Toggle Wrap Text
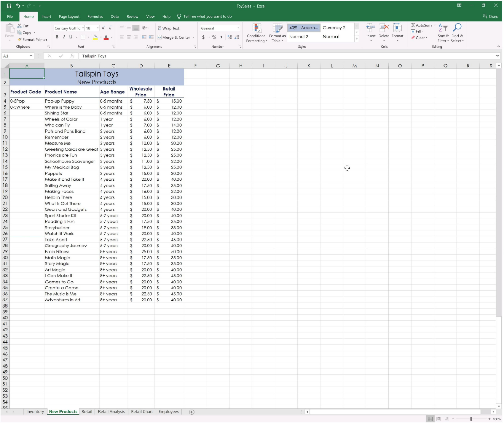 [168, 28]
